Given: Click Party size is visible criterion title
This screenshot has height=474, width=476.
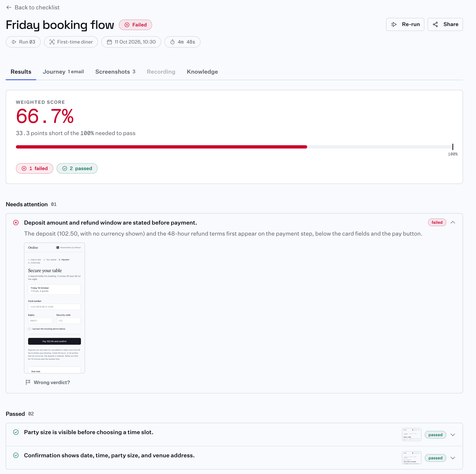Looking at the screenshot, I should click(89, 432).
